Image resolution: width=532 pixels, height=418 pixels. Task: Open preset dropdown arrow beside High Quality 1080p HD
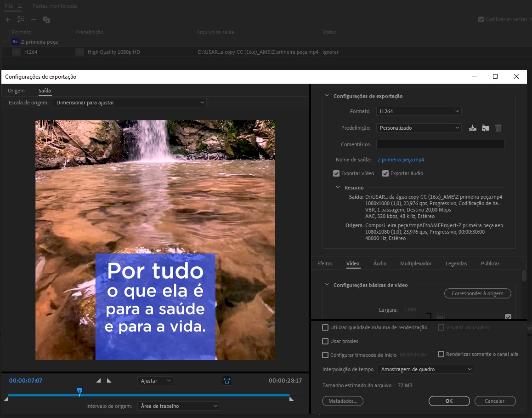[79, 52]
